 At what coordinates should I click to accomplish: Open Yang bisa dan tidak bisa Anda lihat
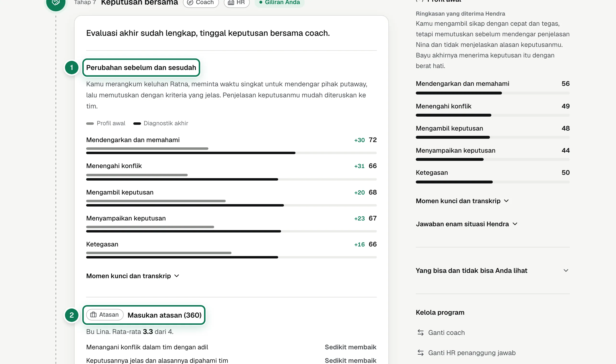click(493, 270)
